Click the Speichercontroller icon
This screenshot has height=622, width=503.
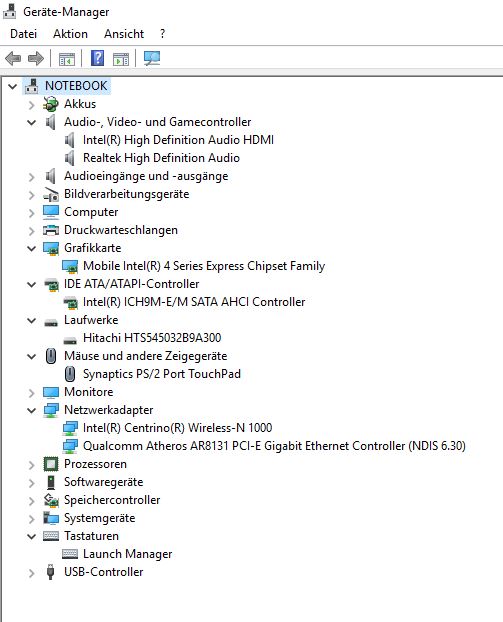point(51,500)
